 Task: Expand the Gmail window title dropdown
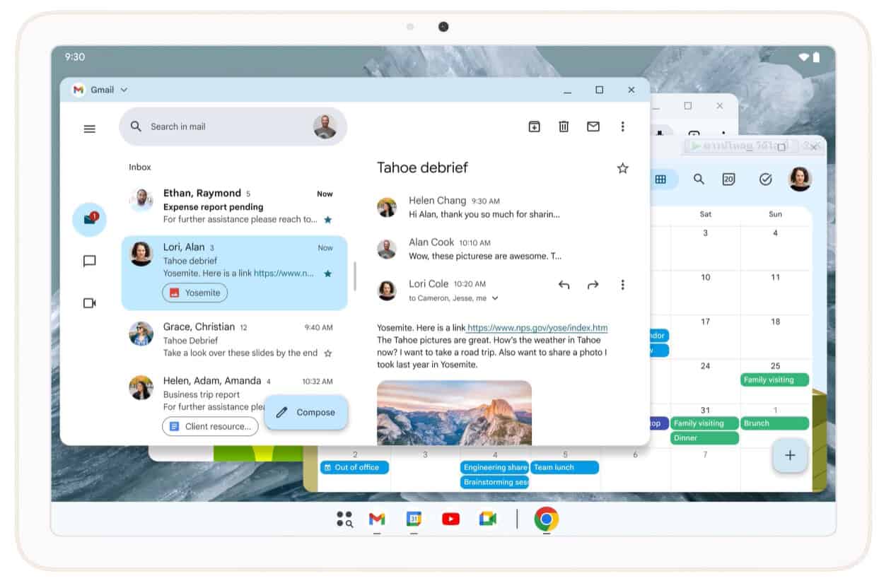point(124,90)
